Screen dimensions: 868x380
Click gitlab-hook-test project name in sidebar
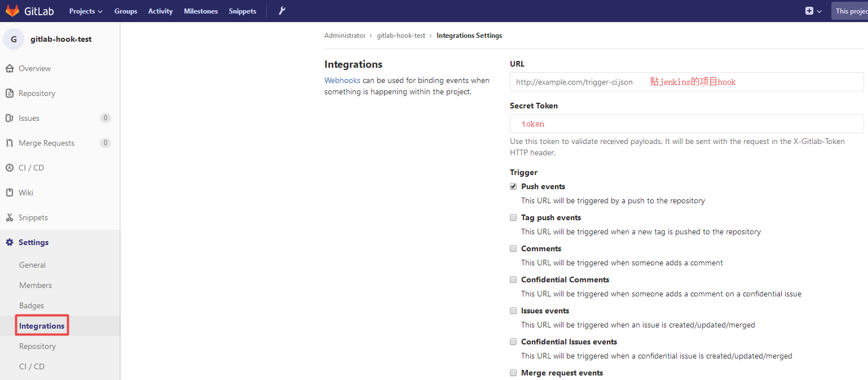[x=61, y=40]
